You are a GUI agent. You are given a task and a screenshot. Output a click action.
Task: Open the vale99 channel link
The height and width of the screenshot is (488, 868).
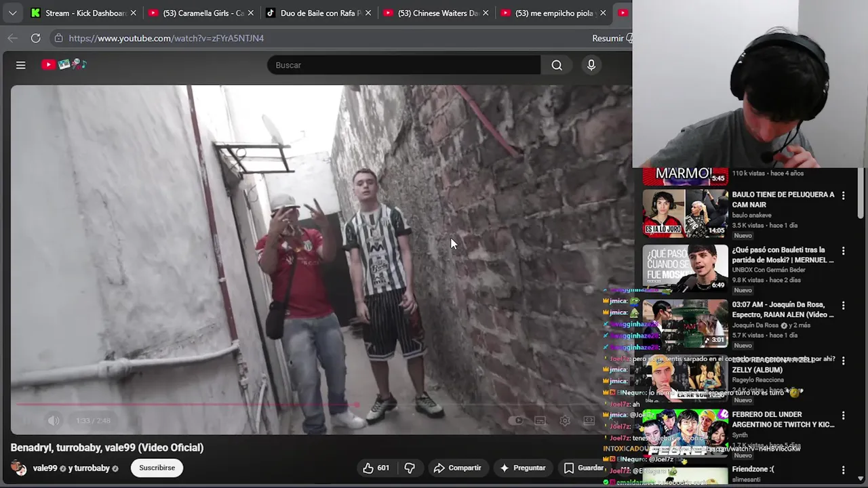point(45,468)
